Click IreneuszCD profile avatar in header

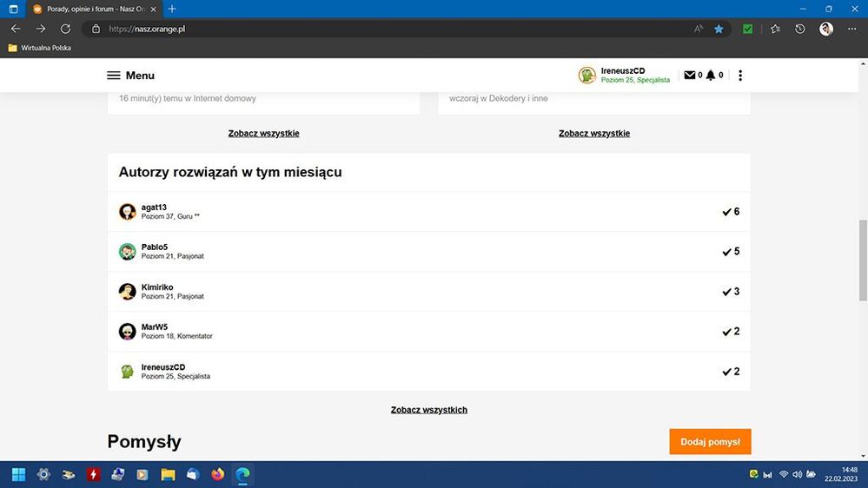click(x=587, y=76)
